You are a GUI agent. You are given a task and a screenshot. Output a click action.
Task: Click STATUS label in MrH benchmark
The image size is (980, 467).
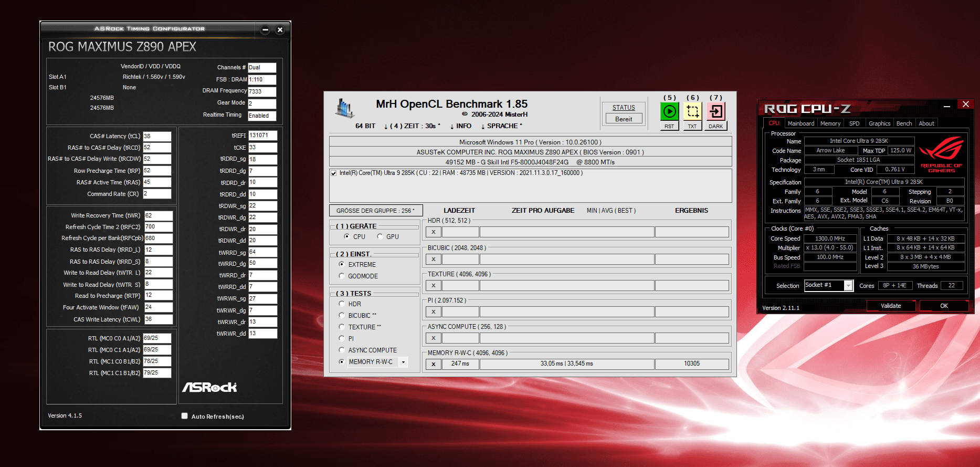point(624,108)
